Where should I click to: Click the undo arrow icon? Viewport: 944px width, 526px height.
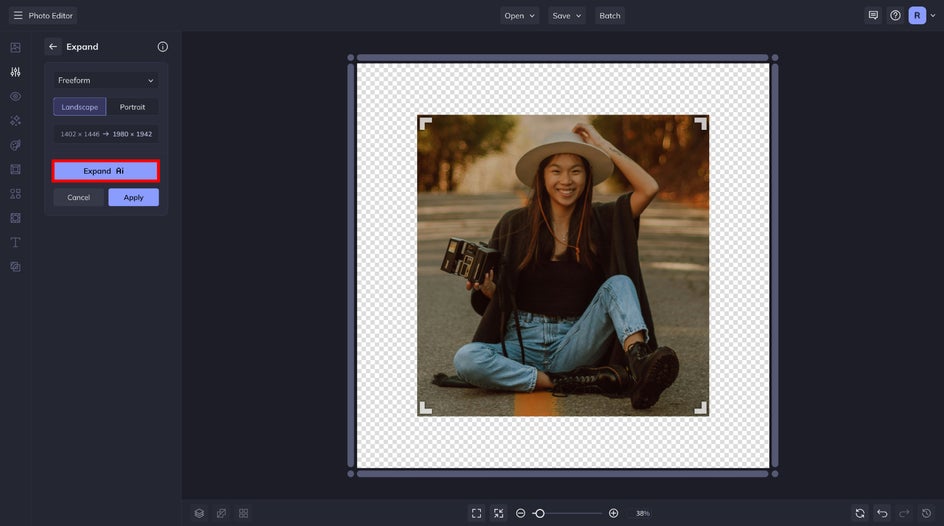tap(882, 513)
